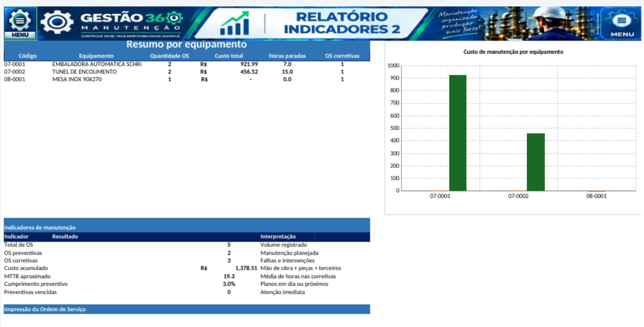The width and height of the screenshot is (644, 327).
Task: Select the cost value 456.52
Action: pyautogui.click(x=249, y=72)
